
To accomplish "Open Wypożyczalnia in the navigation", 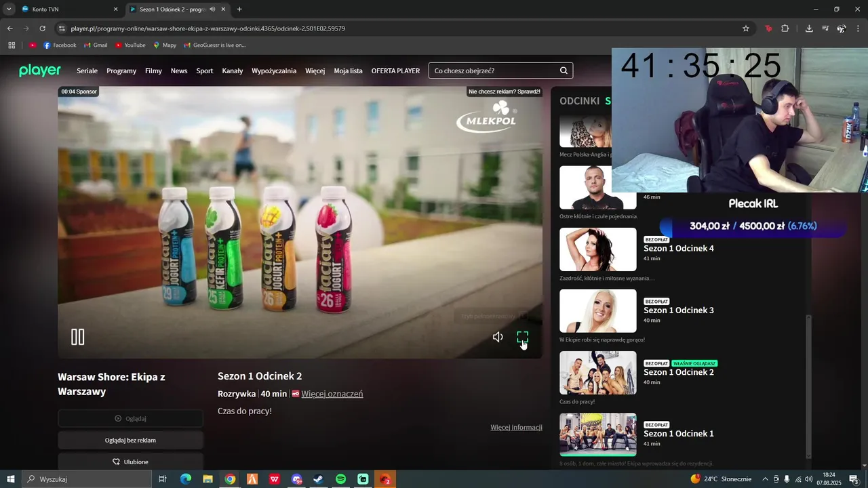I will tap(274, 70).
